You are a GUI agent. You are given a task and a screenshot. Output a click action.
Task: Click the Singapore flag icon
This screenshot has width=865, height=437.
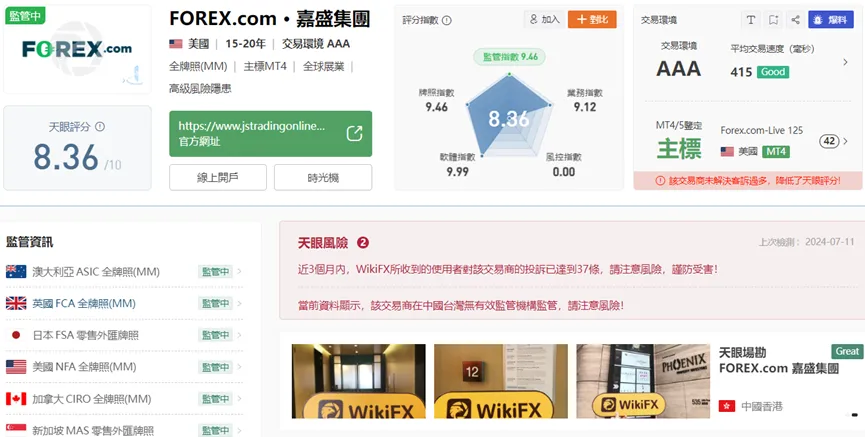(16, 430)
